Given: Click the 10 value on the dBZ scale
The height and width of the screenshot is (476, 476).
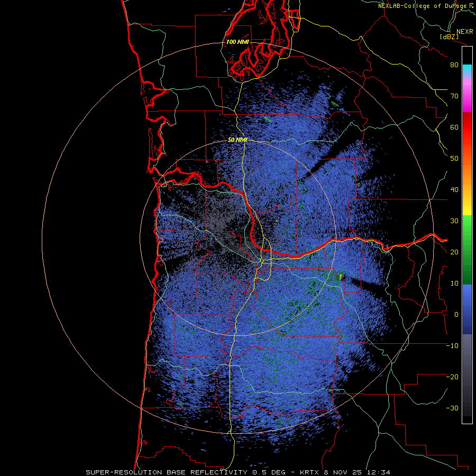Looking at the screenshot, I should tap(454, 283).
